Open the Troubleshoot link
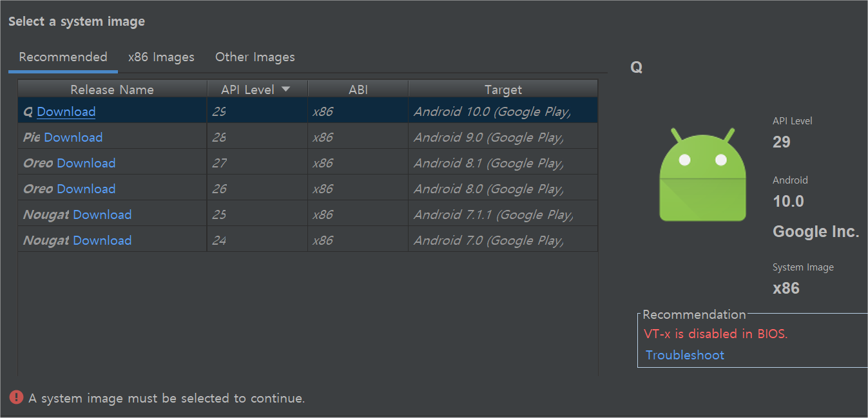868x418 pixels. coord(685,355)
